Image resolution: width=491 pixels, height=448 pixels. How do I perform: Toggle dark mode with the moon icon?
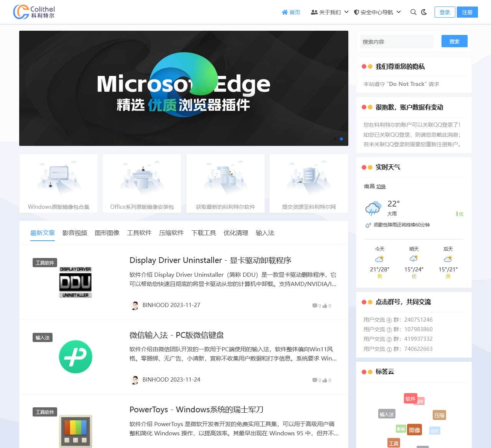click(x=424, y=12)
